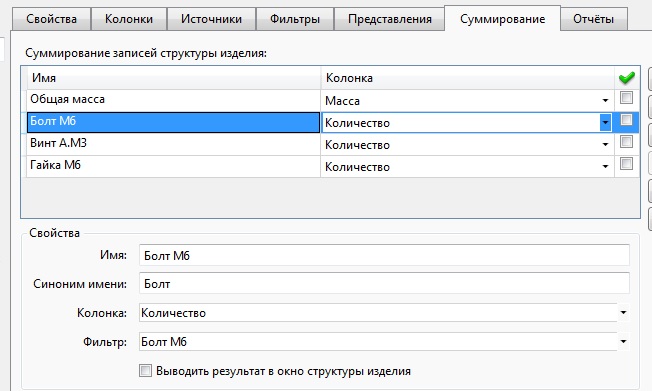Toggle checkbox in Общая масса row
This screenshot has height=391, width=652.
click(x=626, y=98)
